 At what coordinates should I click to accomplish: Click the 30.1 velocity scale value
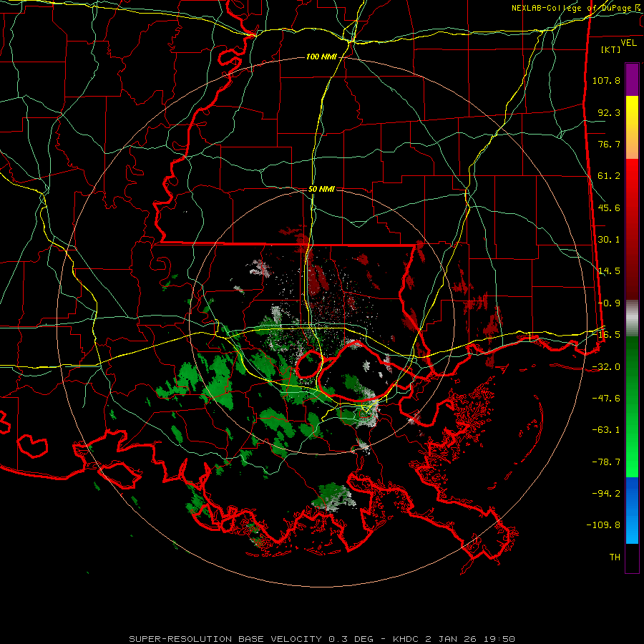tap(609, 240)
